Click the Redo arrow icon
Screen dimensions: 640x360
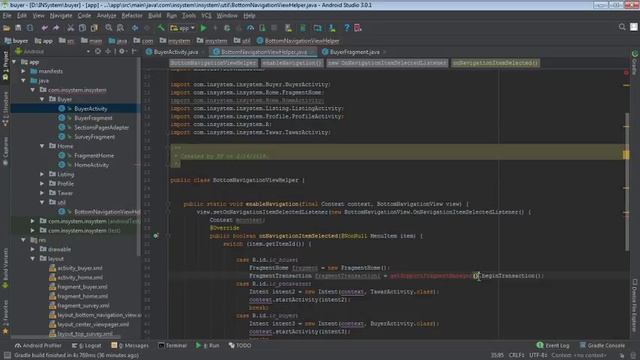click(56, 28)
